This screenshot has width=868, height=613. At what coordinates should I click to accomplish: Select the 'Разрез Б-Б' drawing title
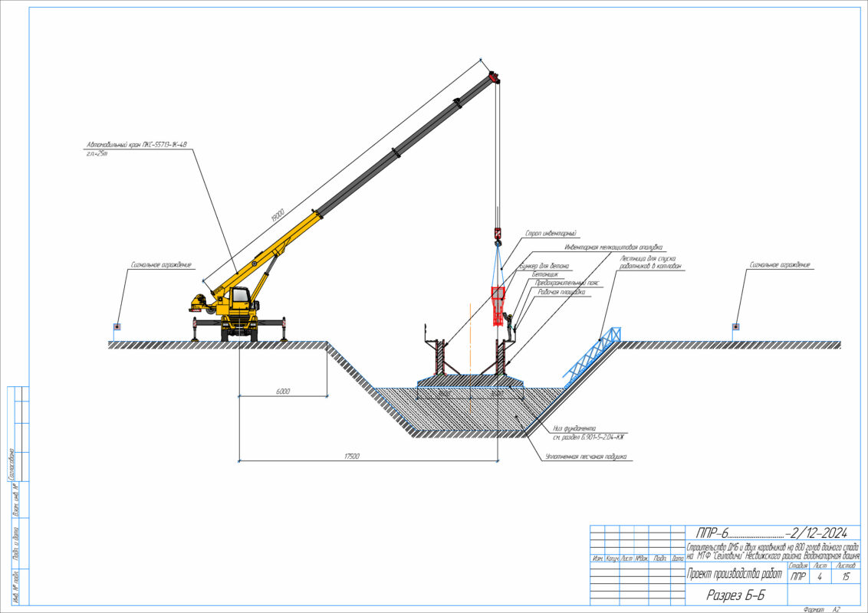735,595
